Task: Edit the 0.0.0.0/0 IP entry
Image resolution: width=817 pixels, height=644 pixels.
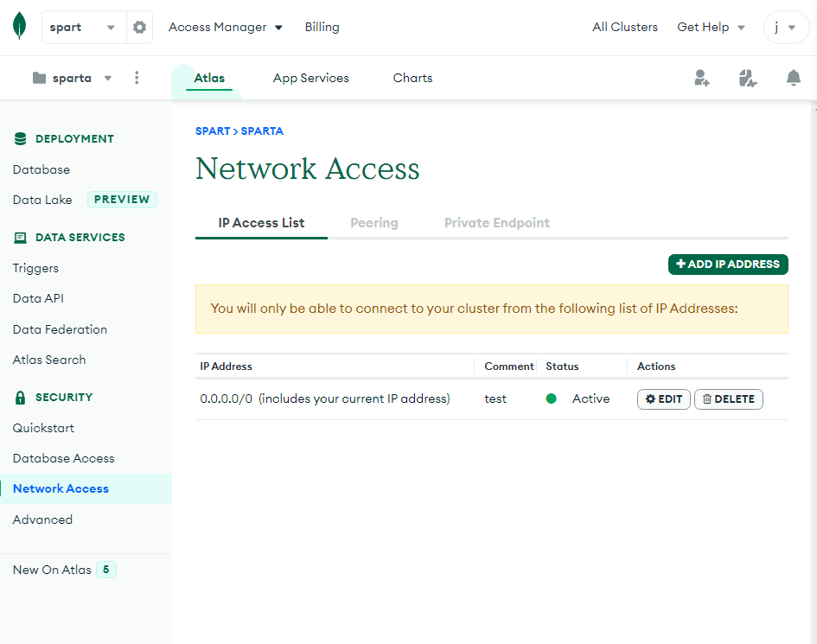Action: point(663,399)
